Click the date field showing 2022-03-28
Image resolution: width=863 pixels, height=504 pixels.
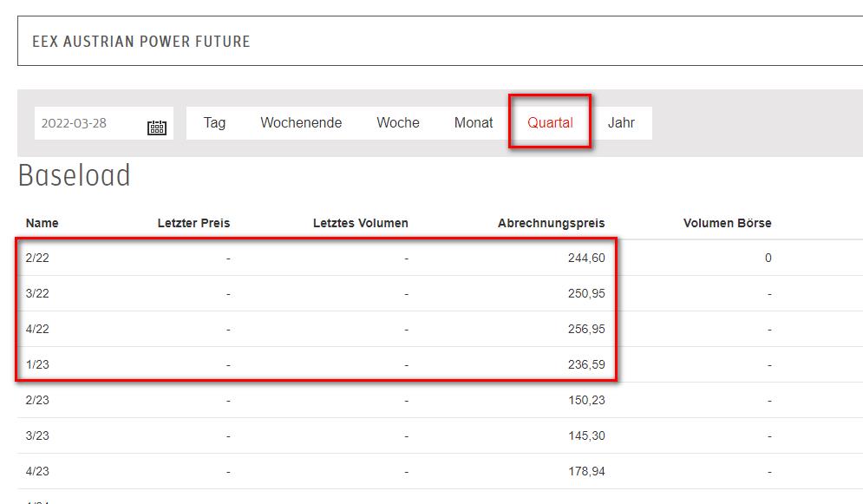[x=104, y=123]
